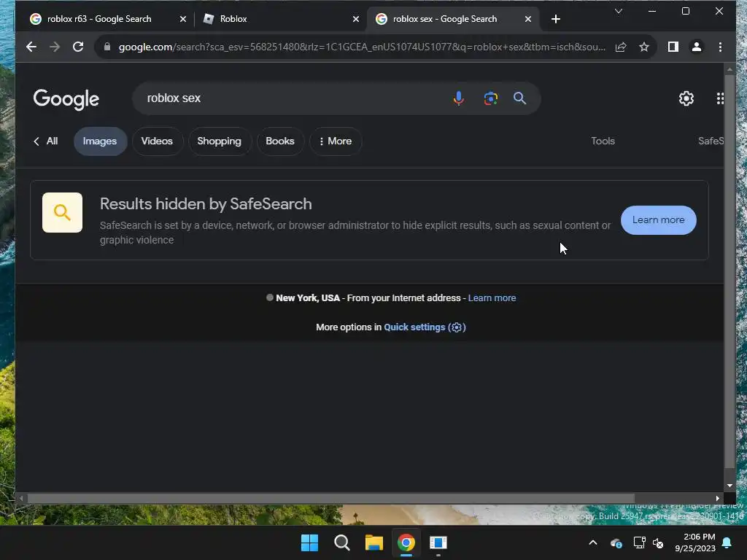Screen dimensions: 747x560
Task: Show hidden system tray icons
Action: click(593, 542)
